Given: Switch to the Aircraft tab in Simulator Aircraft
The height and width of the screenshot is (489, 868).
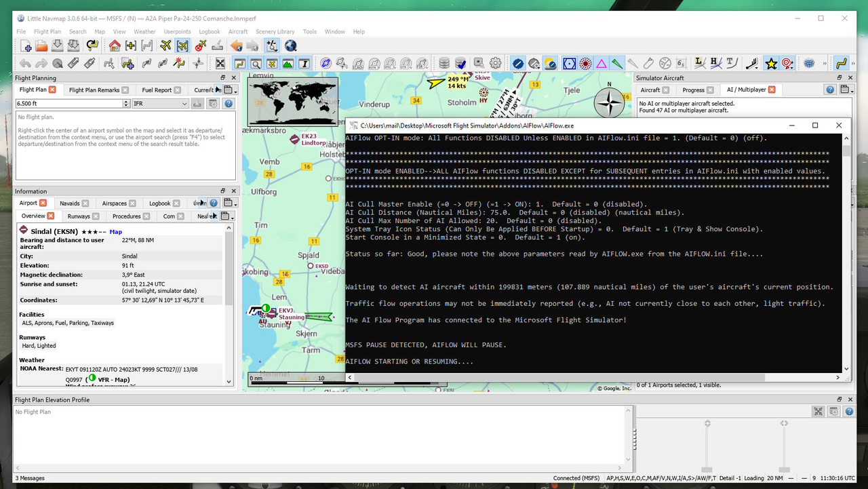Looking at the screenshot, I should 650,90.
